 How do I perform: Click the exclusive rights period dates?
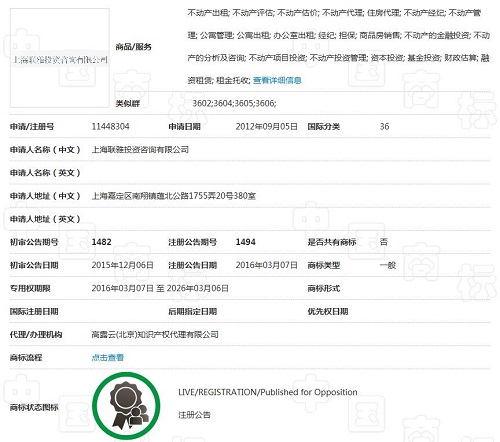[160, 288]
